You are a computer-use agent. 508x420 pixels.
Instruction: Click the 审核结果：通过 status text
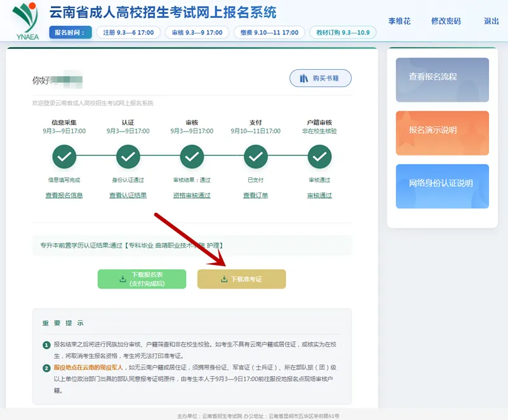(192, 180)
